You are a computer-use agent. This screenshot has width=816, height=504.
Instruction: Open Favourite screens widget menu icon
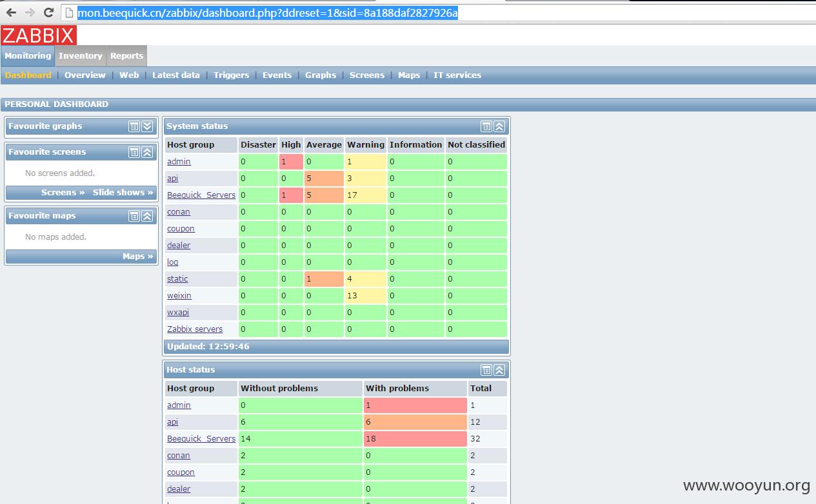[134, 152]
